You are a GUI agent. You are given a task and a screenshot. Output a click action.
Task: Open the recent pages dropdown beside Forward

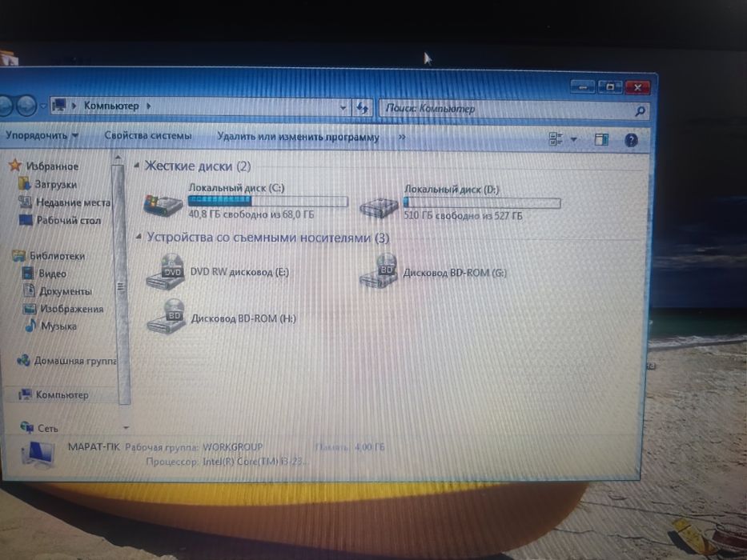click(x=43, y=106)
